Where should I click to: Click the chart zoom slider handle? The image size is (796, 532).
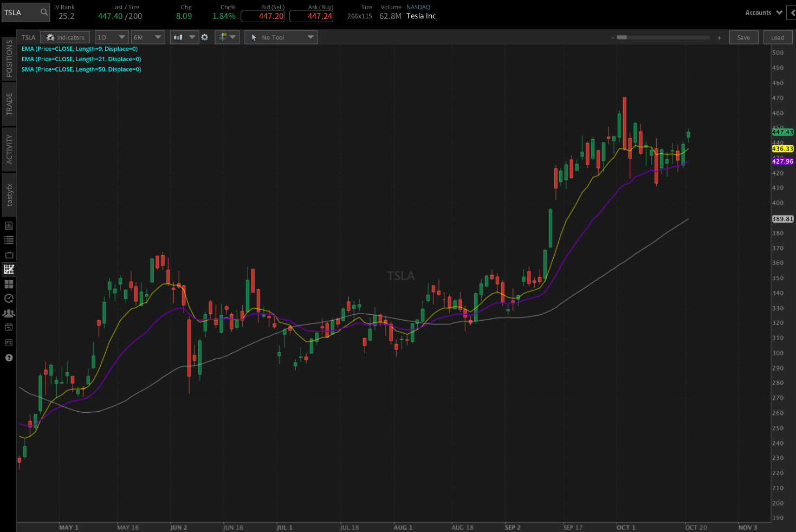622,37
